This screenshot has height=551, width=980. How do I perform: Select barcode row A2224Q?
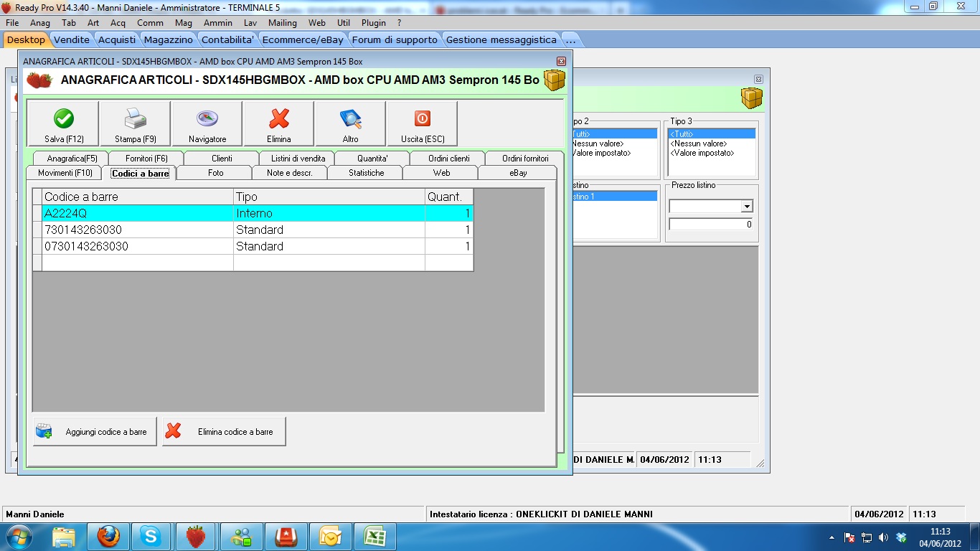[x=253, y=213]
